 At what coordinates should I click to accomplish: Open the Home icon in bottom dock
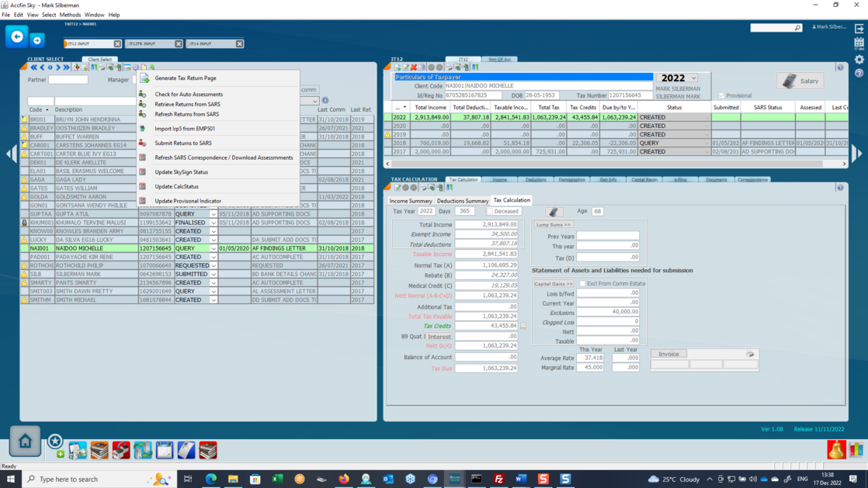25,441
